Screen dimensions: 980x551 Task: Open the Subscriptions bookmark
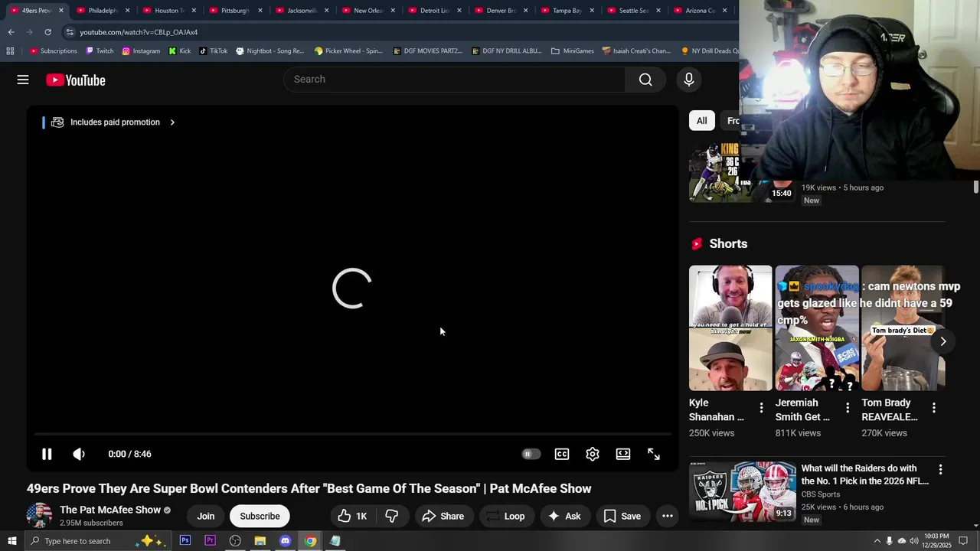click(54, 51)
